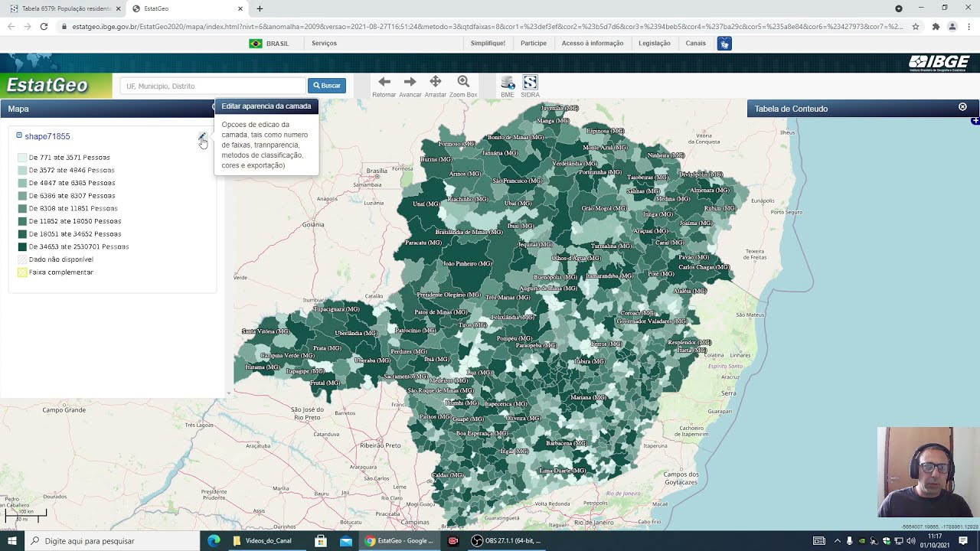Open Microsoft Store from the taskbar
980x551 pixels.
tap(321, 541)
